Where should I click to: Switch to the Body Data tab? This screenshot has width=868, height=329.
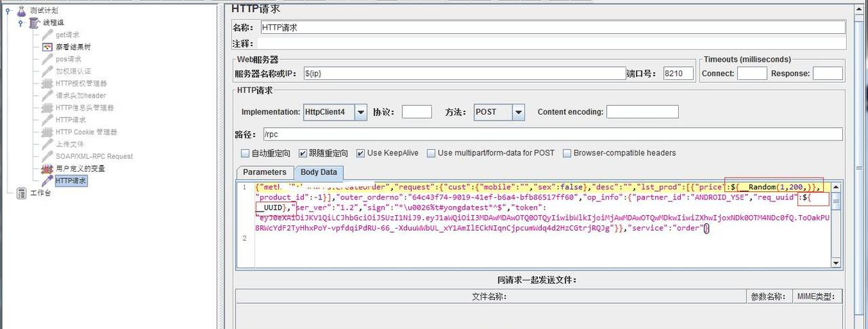(319, 172)
